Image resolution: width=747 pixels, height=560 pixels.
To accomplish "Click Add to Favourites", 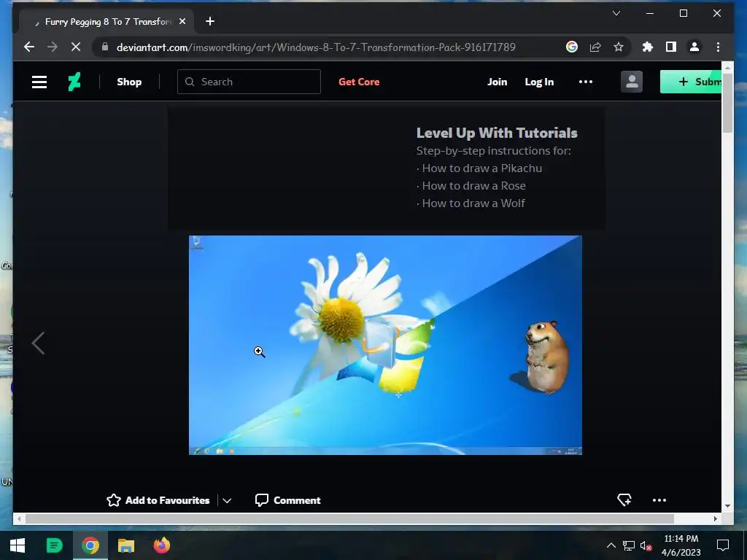I will pyautogui.click(x=158, y=500).
